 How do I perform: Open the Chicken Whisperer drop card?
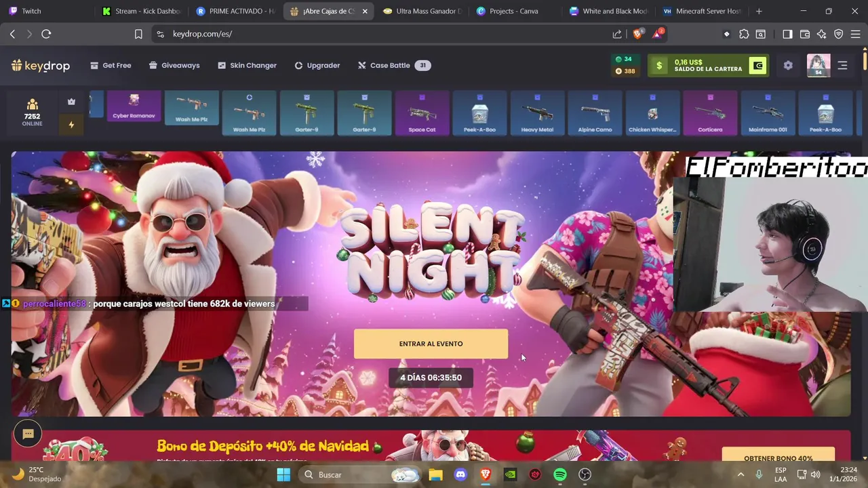pyautogui.click(x=652, y=113)
